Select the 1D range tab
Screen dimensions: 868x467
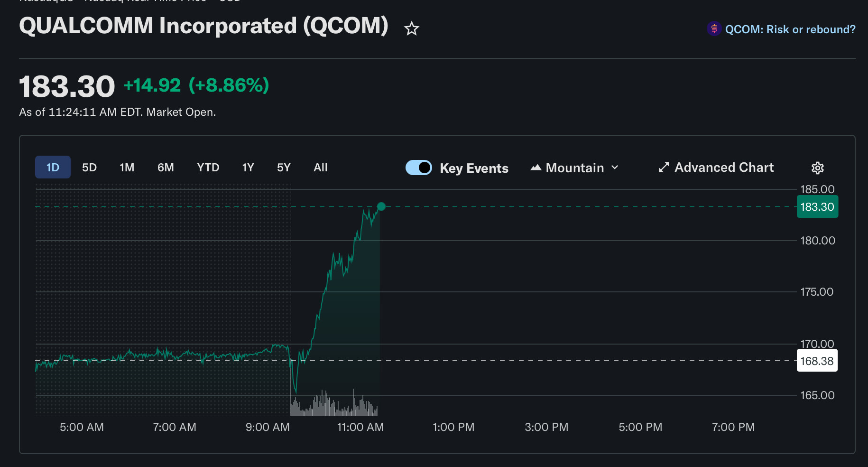[x=53, y=167]
